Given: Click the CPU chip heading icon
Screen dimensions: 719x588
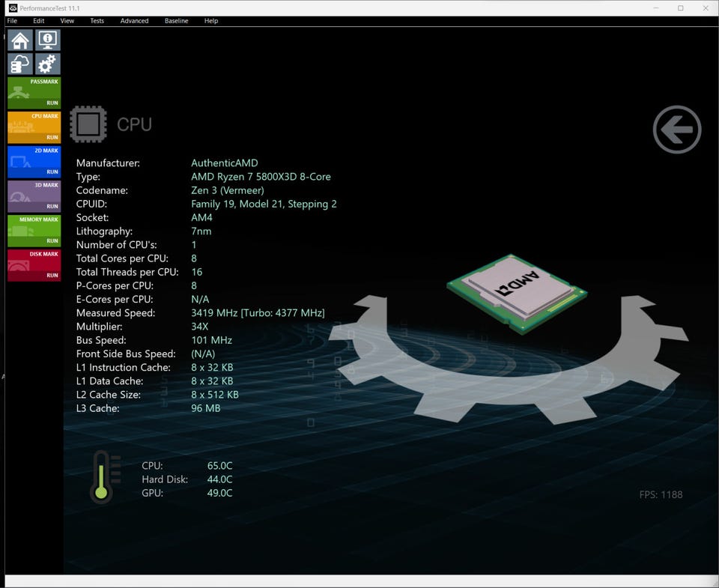Looking at the screenshot, I should (x=88, y=124).
